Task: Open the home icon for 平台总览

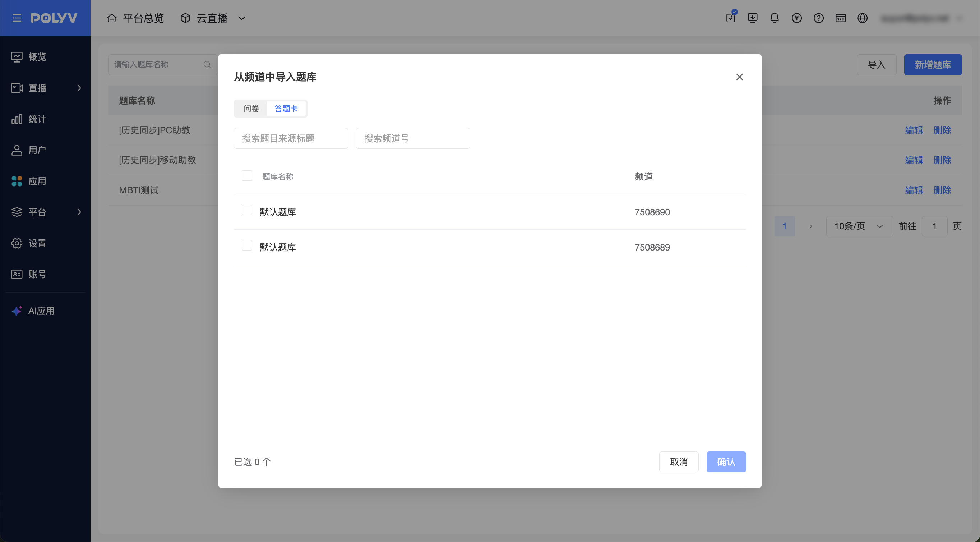Action: point(111,18)
